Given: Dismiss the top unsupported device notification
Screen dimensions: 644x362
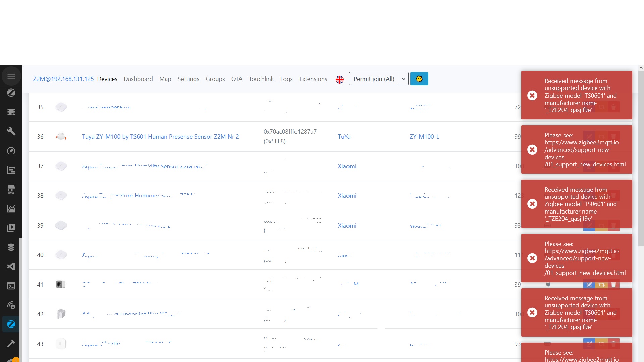Looking at the screenshot, I should tap(532, 96).
